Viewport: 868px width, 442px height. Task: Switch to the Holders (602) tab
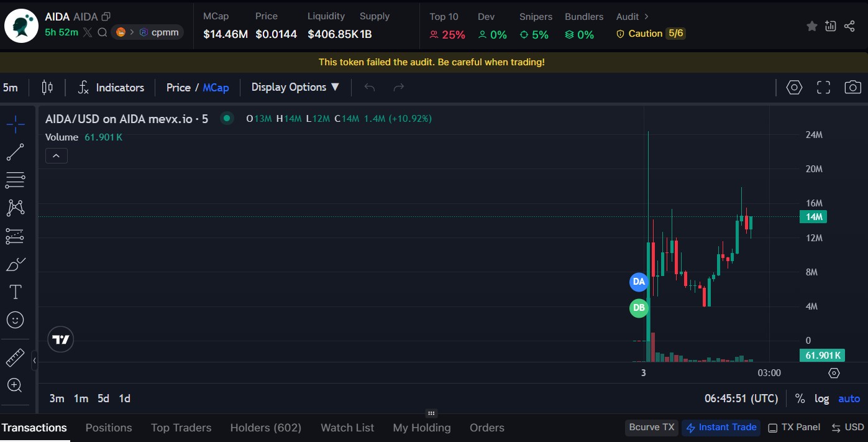tap(265, 428)
